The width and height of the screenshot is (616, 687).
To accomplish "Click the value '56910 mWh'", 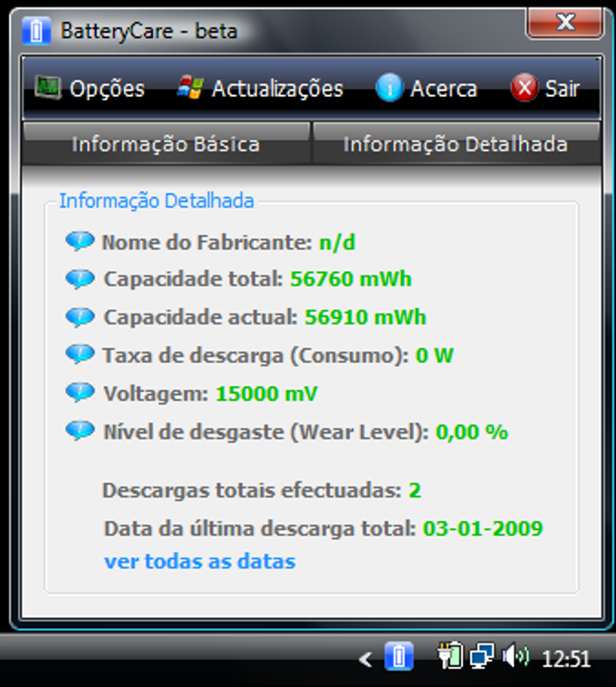I will coord(365,317).
